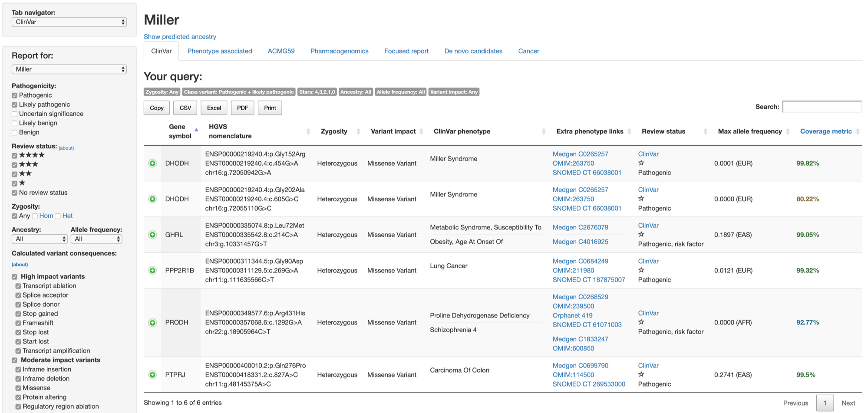
Task: Open OMIM:211980 link for PPP2R1B
Action: click(x=573, y=270)
